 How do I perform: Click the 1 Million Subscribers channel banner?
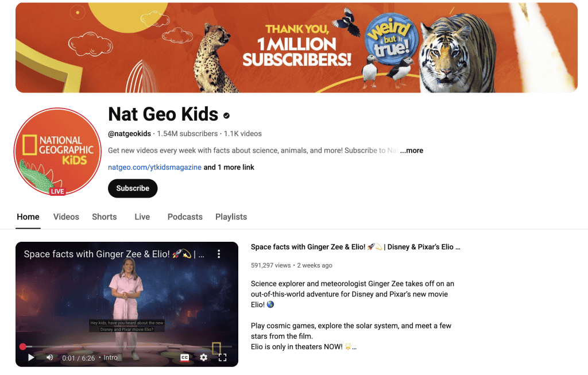tap(296, 48)
